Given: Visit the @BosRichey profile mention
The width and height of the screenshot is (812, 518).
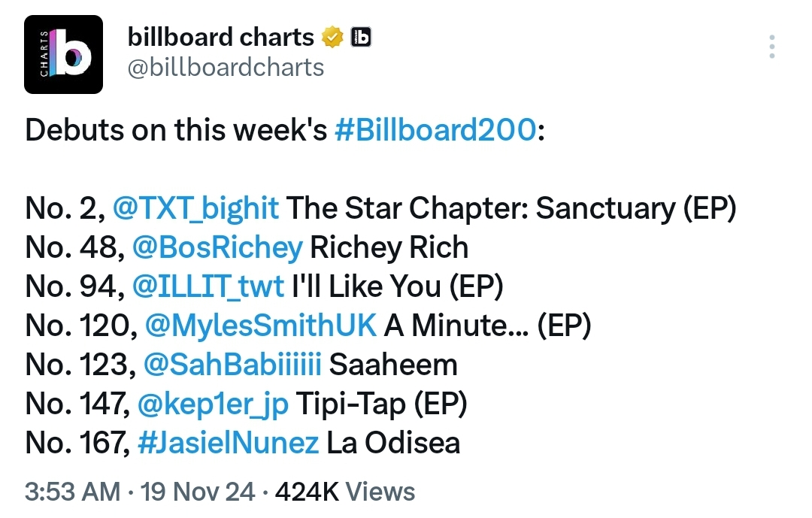Looking at the screenshot, I should tap(217, 247).
